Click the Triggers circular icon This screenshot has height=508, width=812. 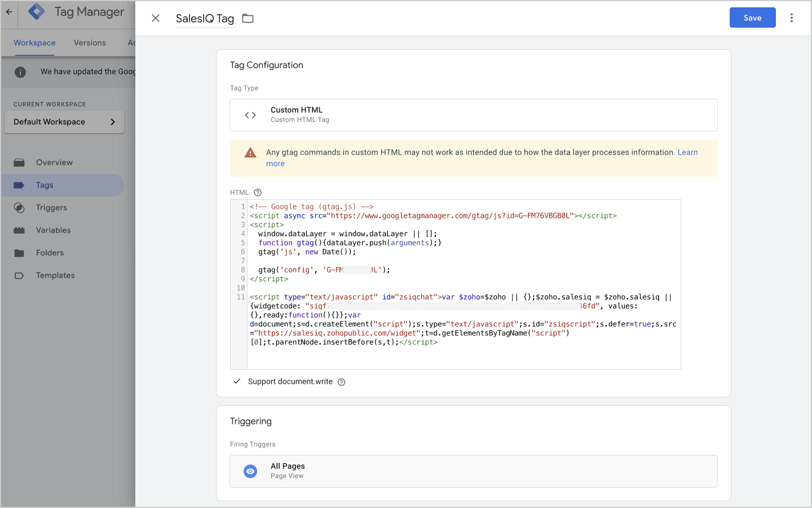pos(19,208)
